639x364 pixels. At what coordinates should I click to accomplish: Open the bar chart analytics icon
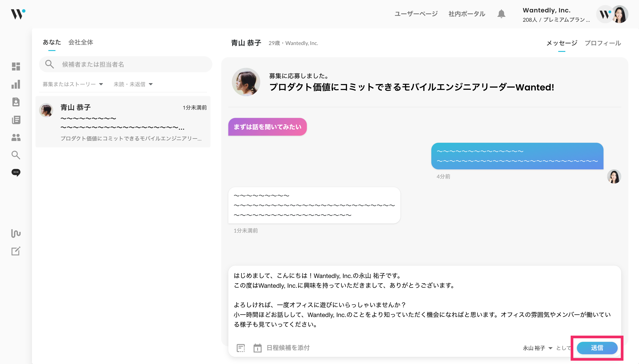pos(16,84)
